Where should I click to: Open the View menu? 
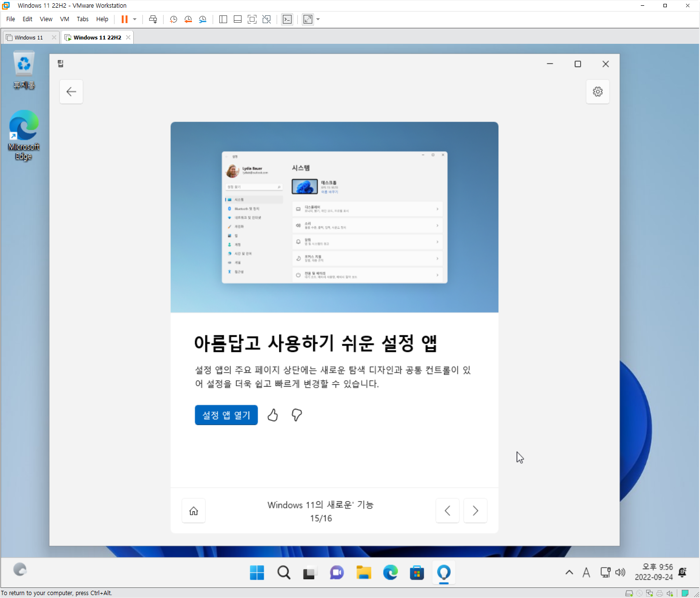46,19
